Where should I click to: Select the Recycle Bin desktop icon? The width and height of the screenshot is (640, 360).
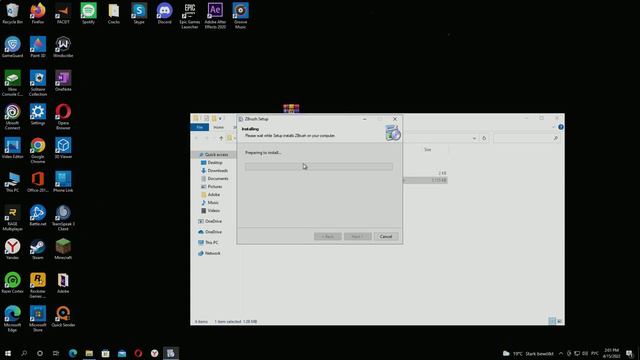[12, 13]
